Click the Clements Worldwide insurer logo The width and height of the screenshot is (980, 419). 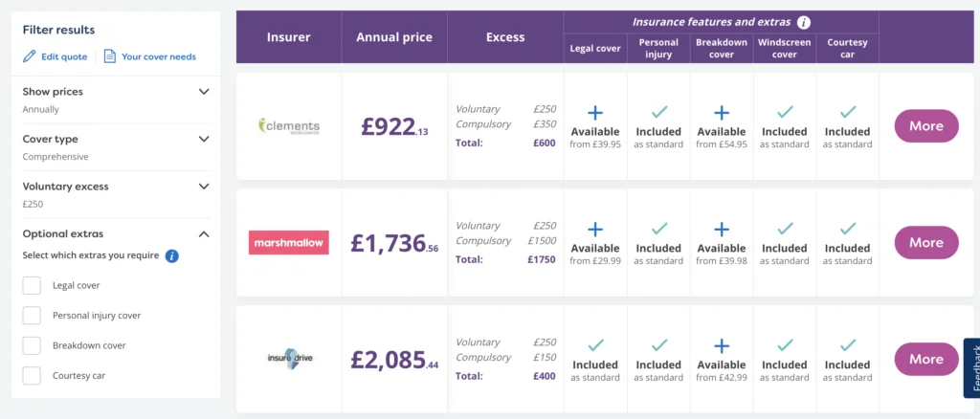click(289, 125)
